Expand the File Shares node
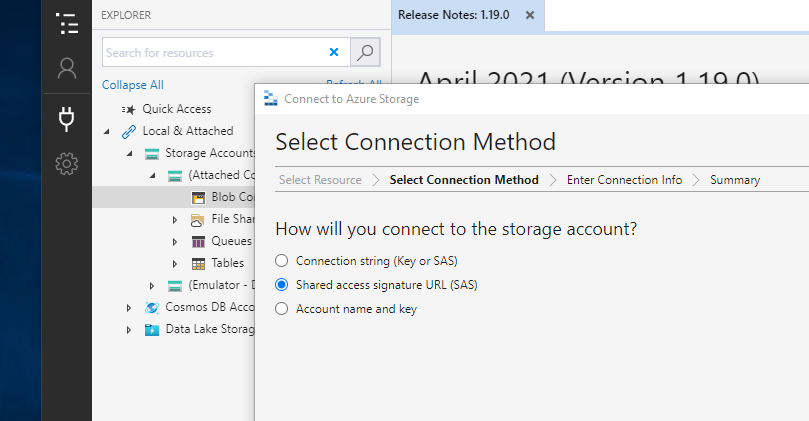 click(x=175, y=220)
